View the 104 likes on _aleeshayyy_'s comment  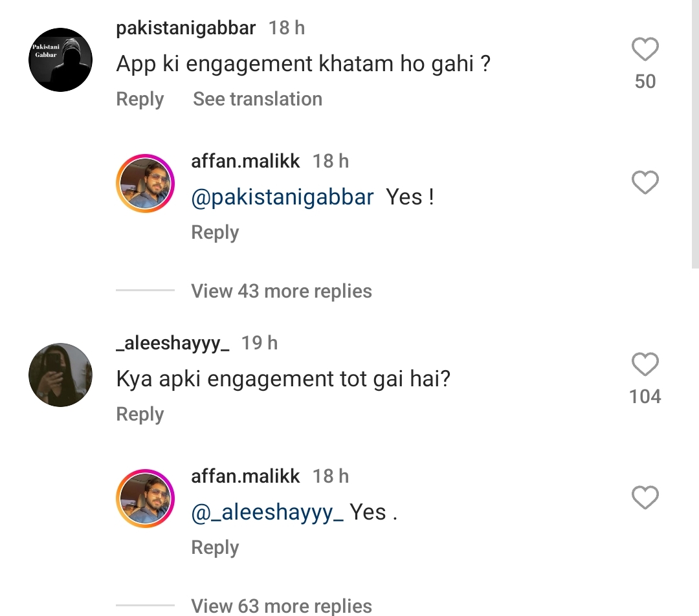tap(644, 397)
